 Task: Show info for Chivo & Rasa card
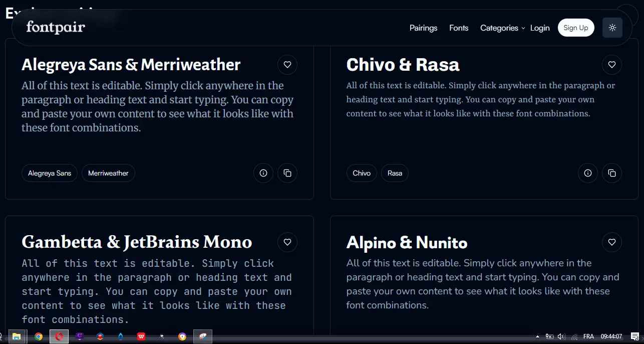point(588,173)
